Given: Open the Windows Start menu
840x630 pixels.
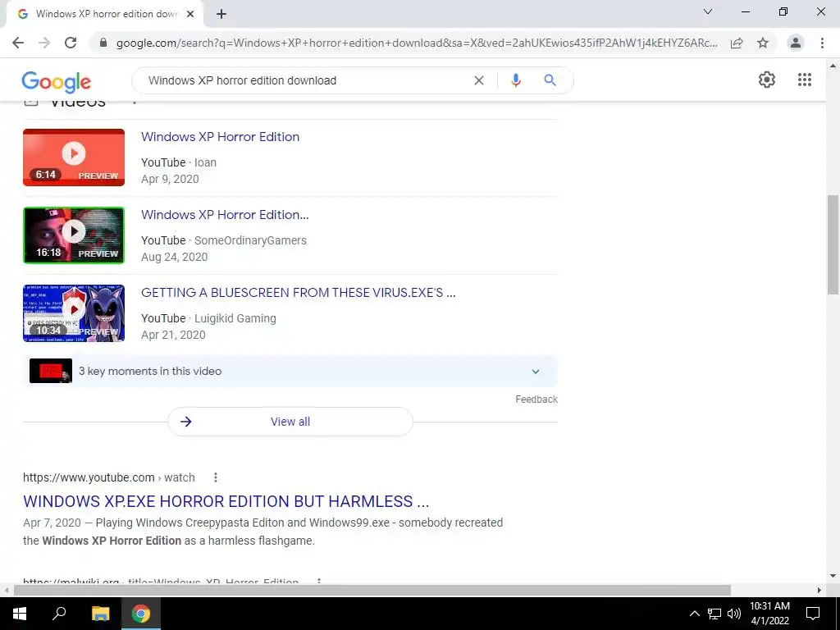Looking at the screenshot, I should (20, 614).
